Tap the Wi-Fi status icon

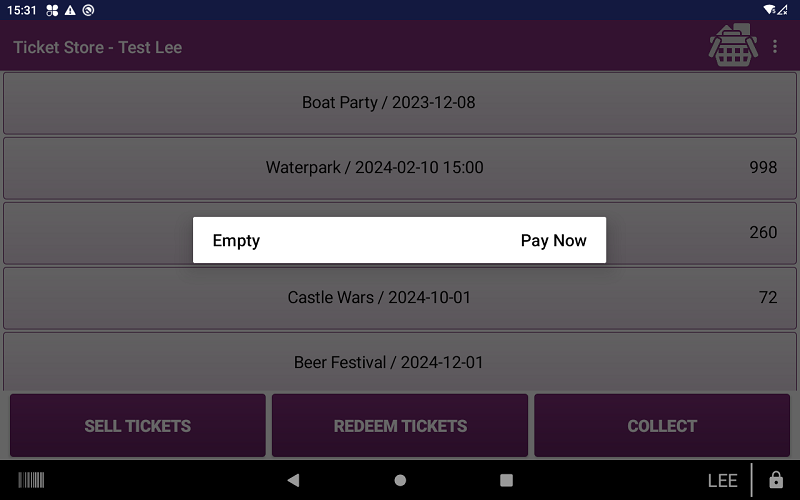click(x=769, y=10)
